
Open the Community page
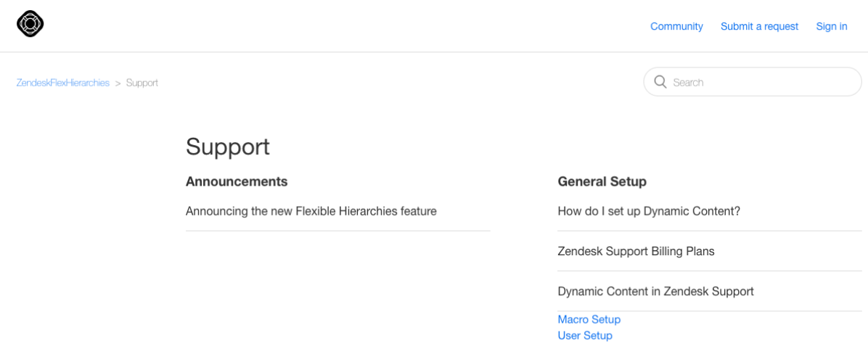[676, 27]
